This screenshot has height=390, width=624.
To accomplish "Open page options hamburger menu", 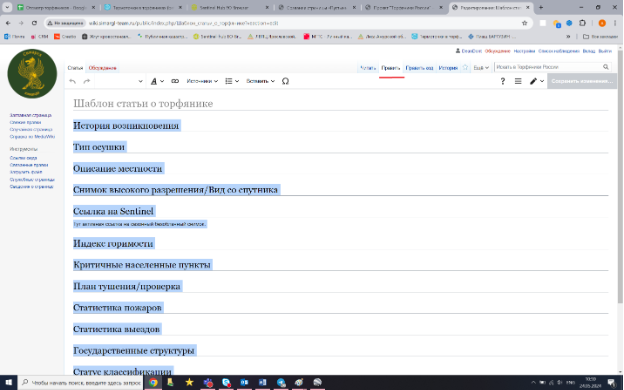I will (x=518, y=81).
